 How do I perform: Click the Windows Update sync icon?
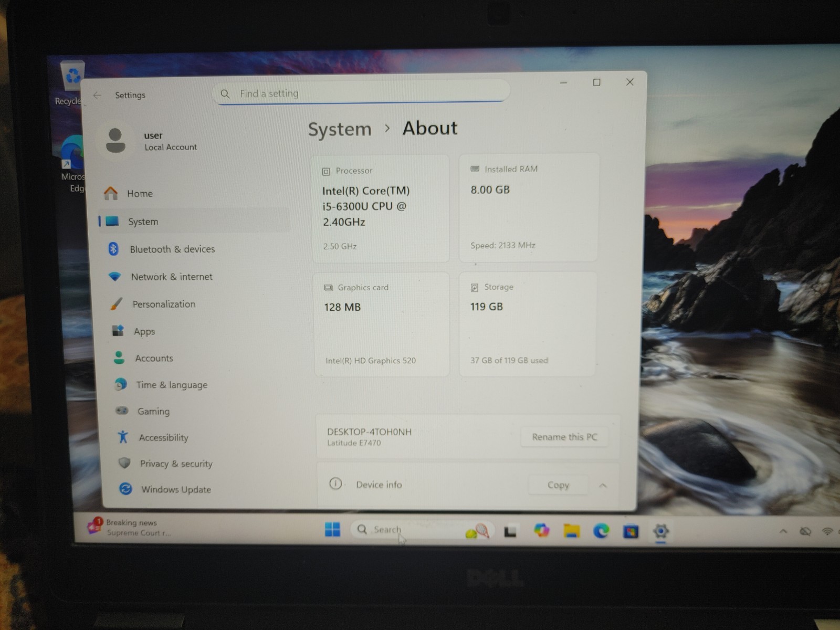pos(125,489)
